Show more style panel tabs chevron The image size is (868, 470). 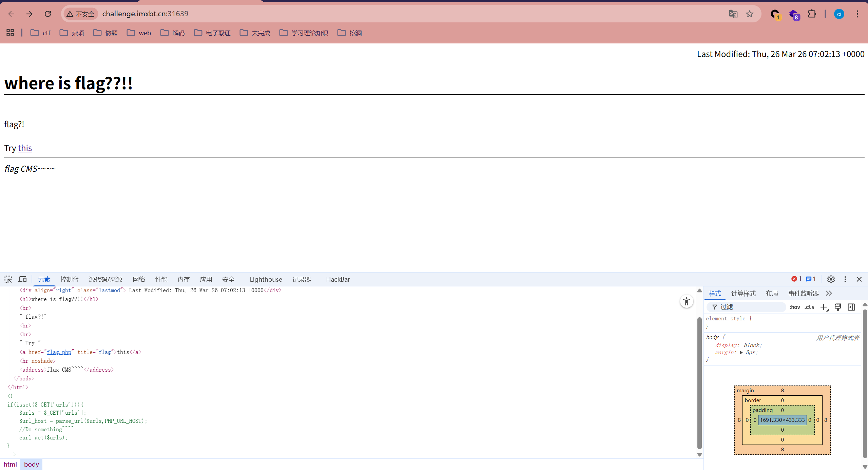(x=829, y=293)
